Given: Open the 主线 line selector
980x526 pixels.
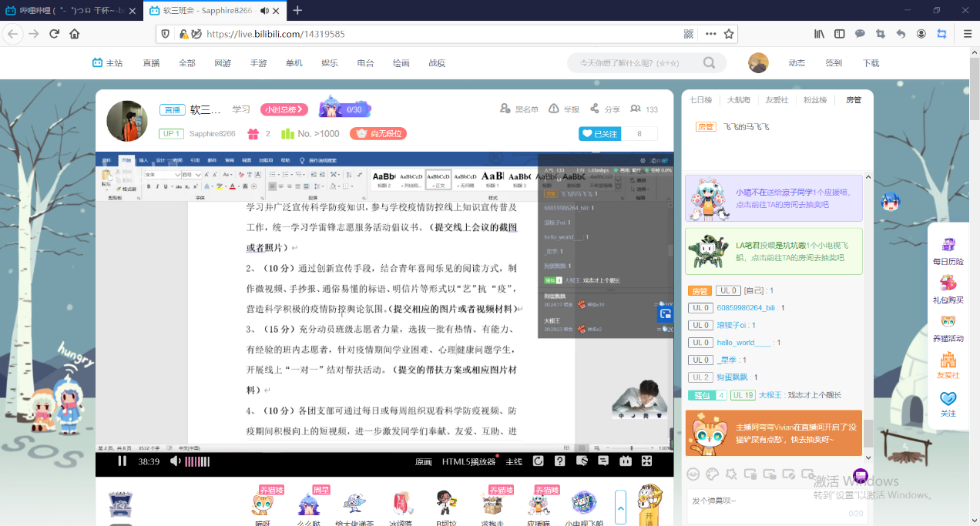Looking at the screenshot, I should click(x=514, y=462).
